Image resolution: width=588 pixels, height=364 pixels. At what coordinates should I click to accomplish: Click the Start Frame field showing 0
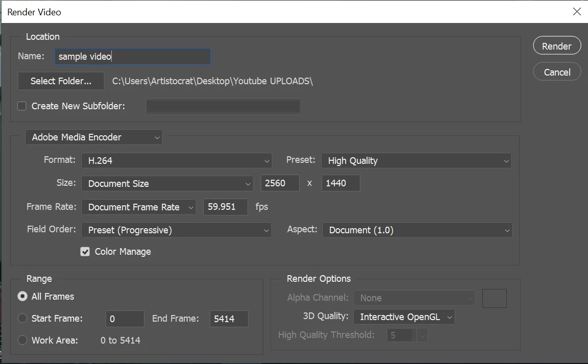coord(125,319)
